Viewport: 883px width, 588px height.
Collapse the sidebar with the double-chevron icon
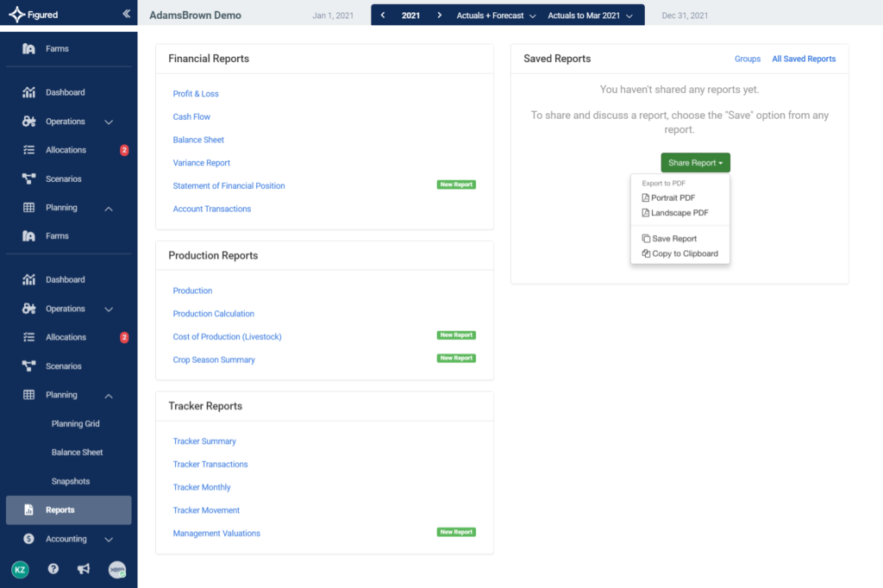point(126,14)
